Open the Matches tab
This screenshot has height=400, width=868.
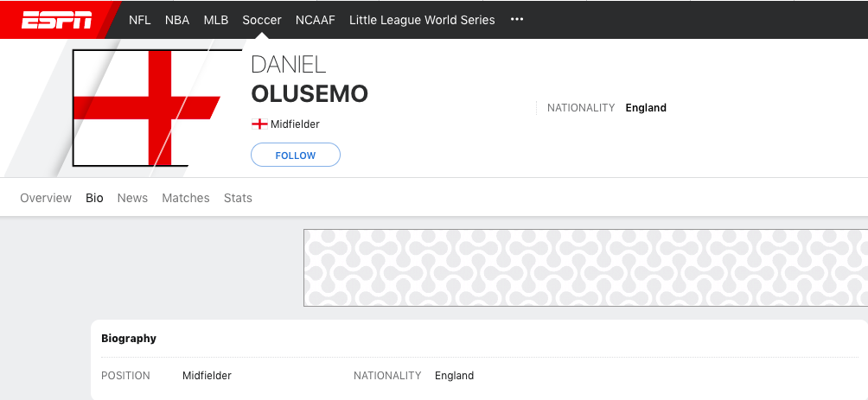(x=186, y=198)
